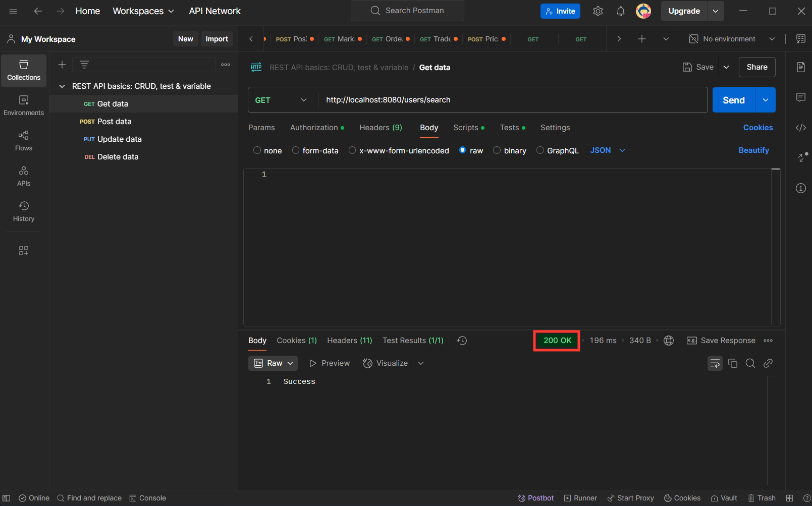Create a new collection with plus icon
Viewport: 812px width, 506px height.
click(x=62, y=65)
